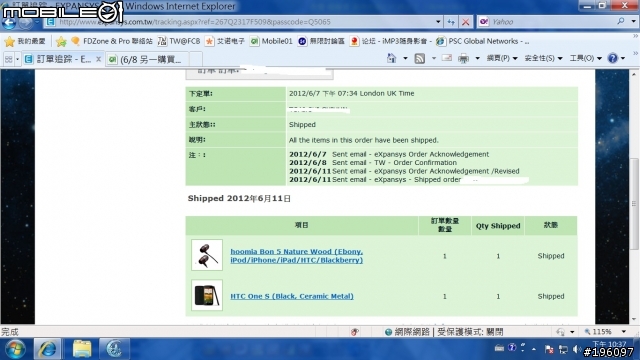Open the 工具(O) menu
The width and height of the screenshot is (640, 360).
pos(586,58)
